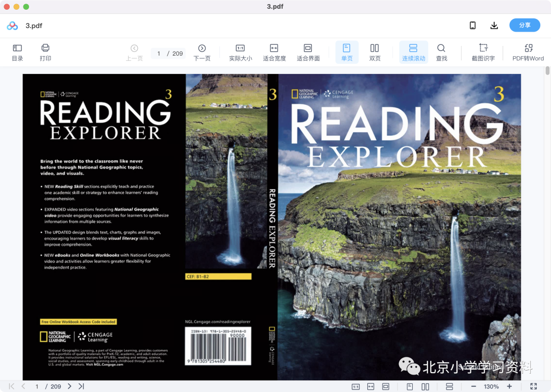
Task: Open the 目录 table of contents panel
Action: [x=17, y=53]
